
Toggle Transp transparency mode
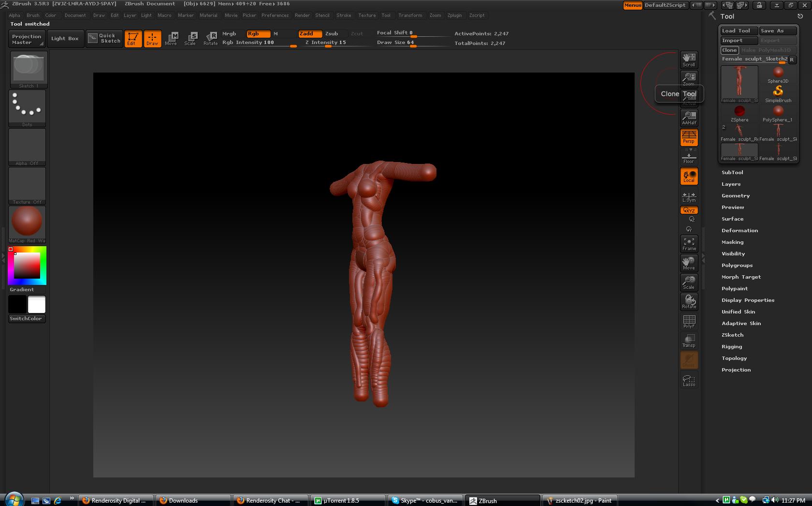point(689,341)
